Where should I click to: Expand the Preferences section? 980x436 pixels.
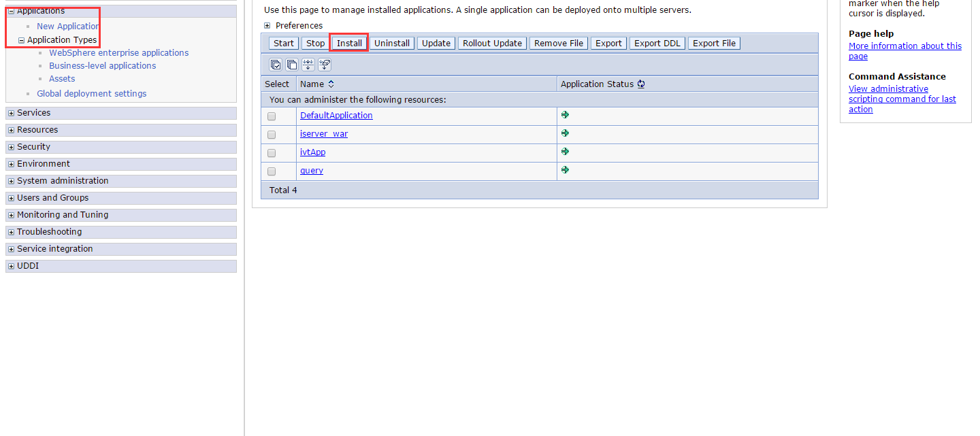pyautogui.click(x=267, y=26)
